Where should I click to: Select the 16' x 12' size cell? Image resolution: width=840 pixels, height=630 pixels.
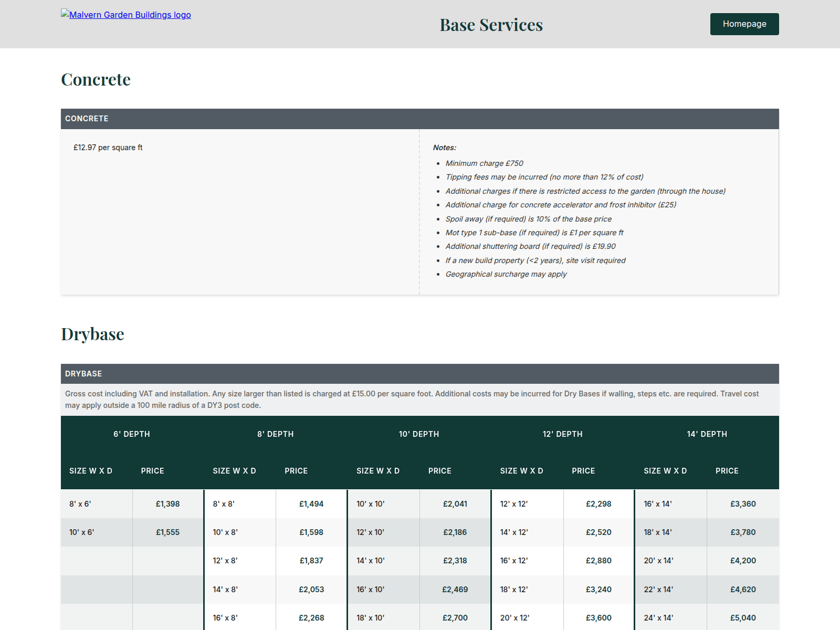click(528, 561)
